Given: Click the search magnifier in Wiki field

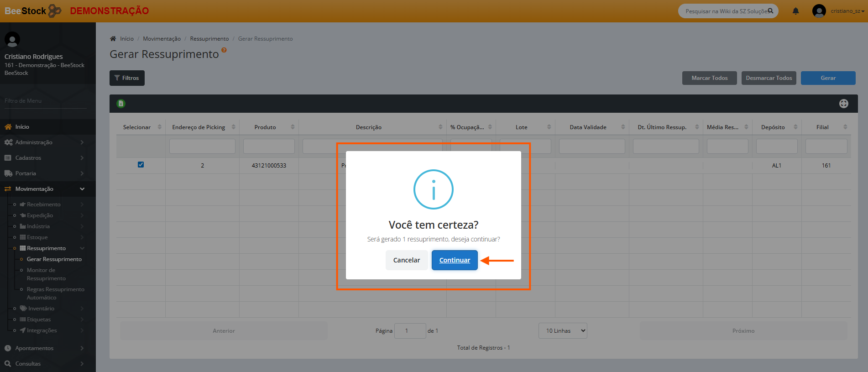Looking at the screenshot, I should [x=770, y=11].
